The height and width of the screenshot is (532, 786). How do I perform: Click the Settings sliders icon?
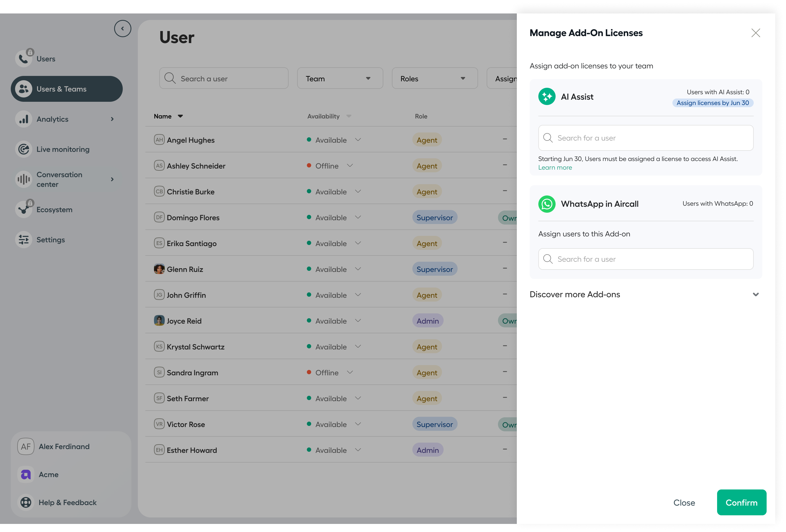point(24,239)
